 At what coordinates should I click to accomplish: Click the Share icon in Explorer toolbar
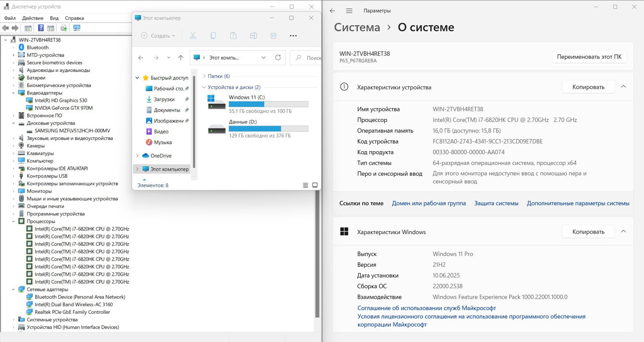(274, 36)
